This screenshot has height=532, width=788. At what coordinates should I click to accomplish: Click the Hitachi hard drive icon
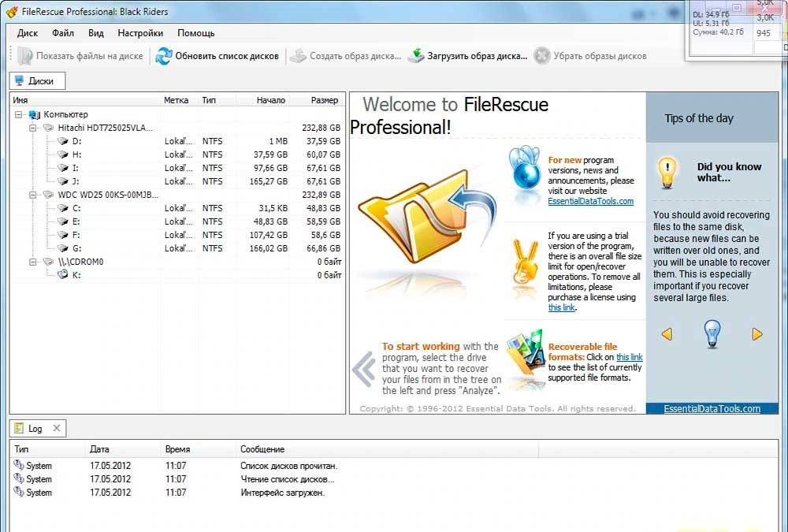pyautogui.click(x=48, y=128)
